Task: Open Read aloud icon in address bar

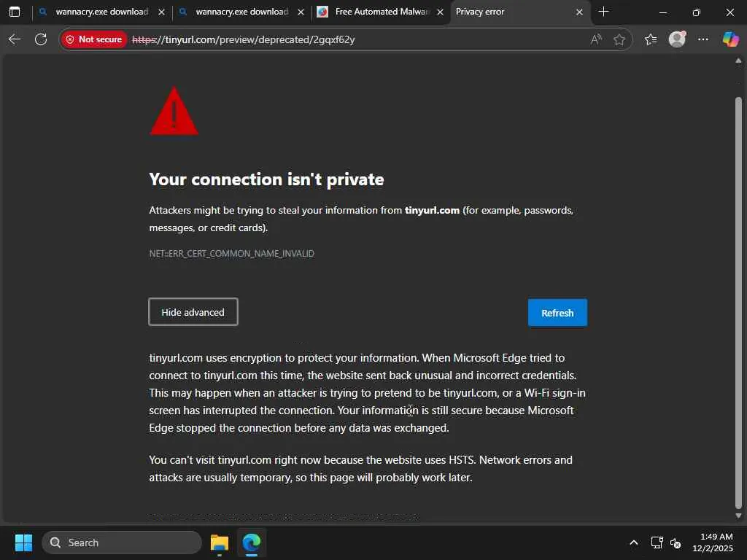Action: [596, 39]
